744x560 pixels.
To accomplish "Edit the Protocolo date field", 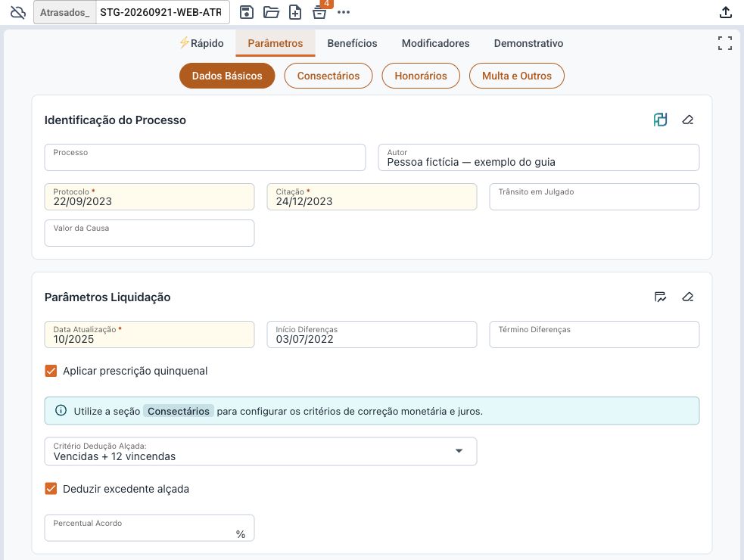I will point(149,197).
